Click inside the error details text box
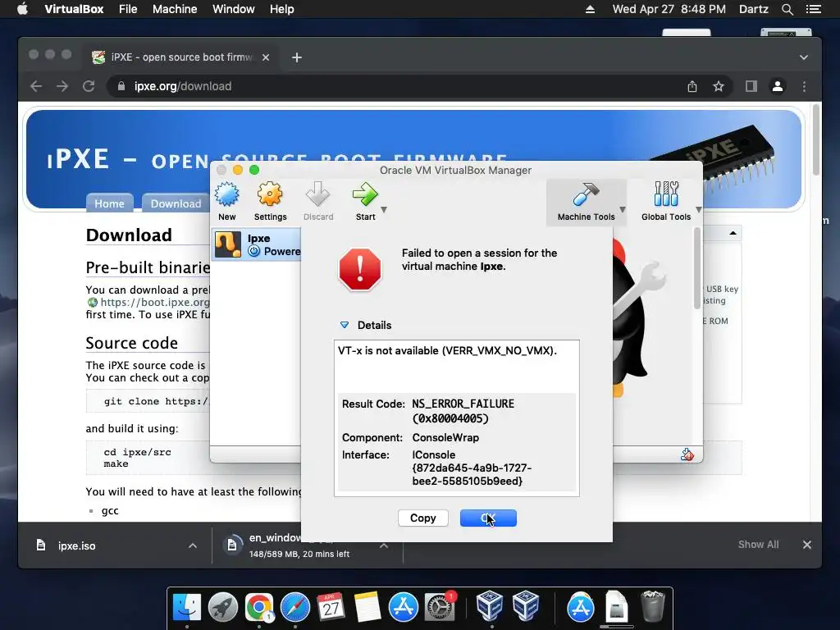 tap(456, 418)
